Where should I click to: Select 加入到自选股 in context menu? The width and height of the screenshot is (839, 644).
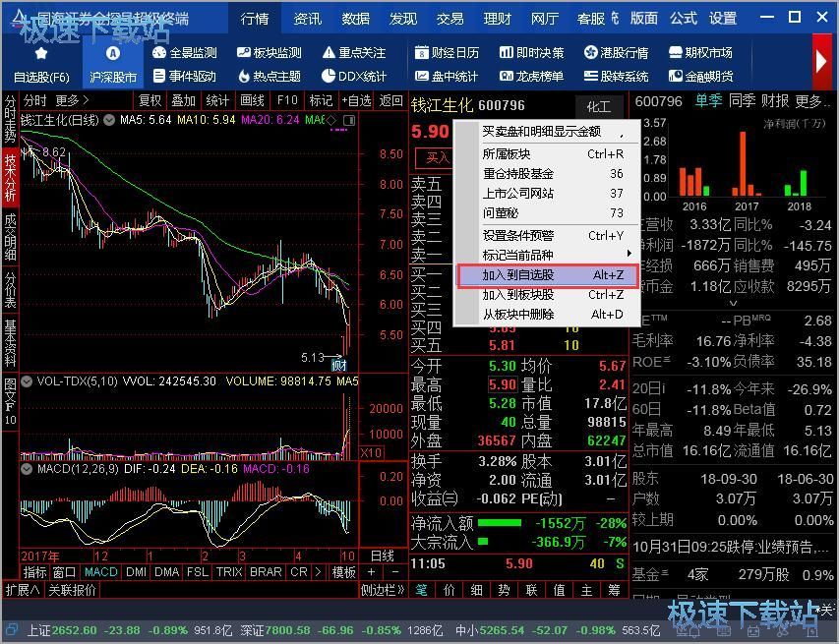tap(549, 275)
